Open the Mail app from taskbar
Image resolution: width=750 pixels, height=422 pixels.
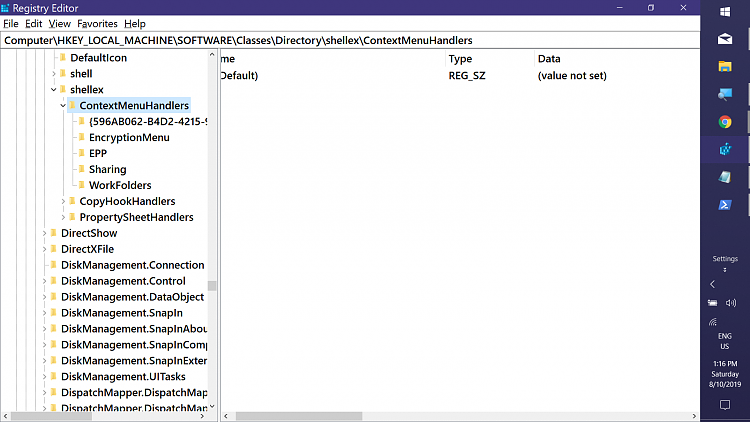(x=725, y=39)
